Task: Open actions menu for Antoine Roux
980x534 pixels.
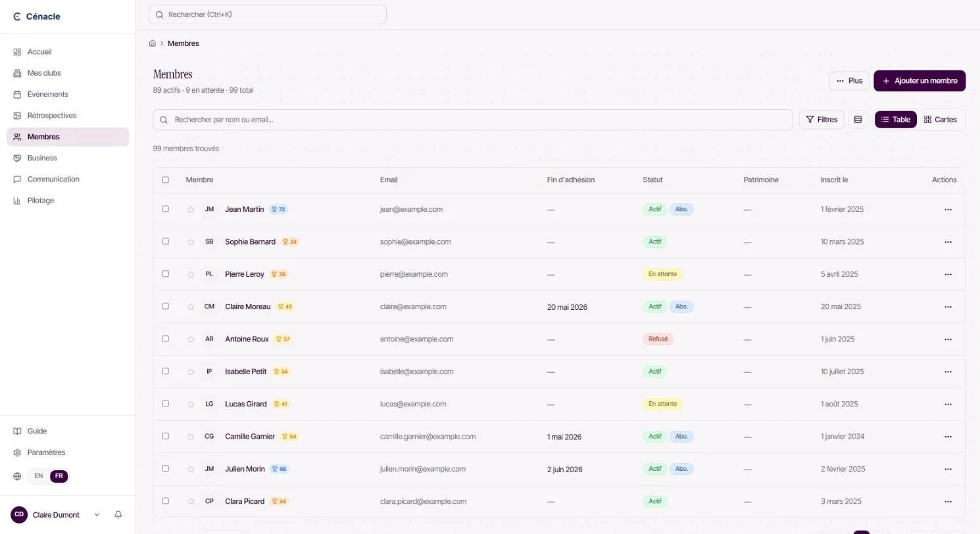Action: [948, 339]
